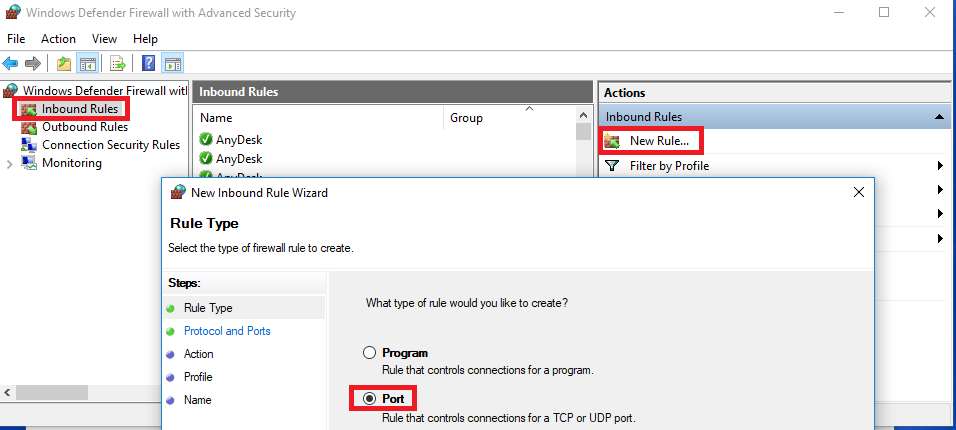Click the Show/Hide Action Pane icon
Viewport: 956px width, 430px height.
(x=172, y=64)
